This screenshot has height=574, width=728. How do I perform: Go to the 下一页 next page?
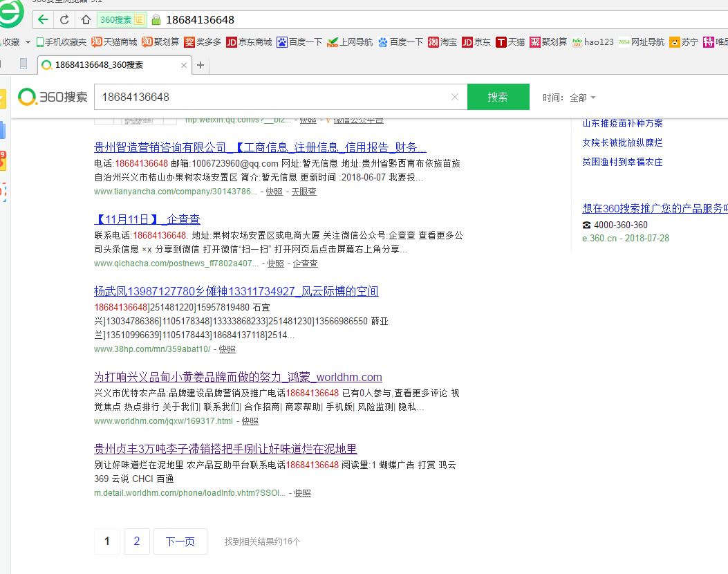[180, 541]
